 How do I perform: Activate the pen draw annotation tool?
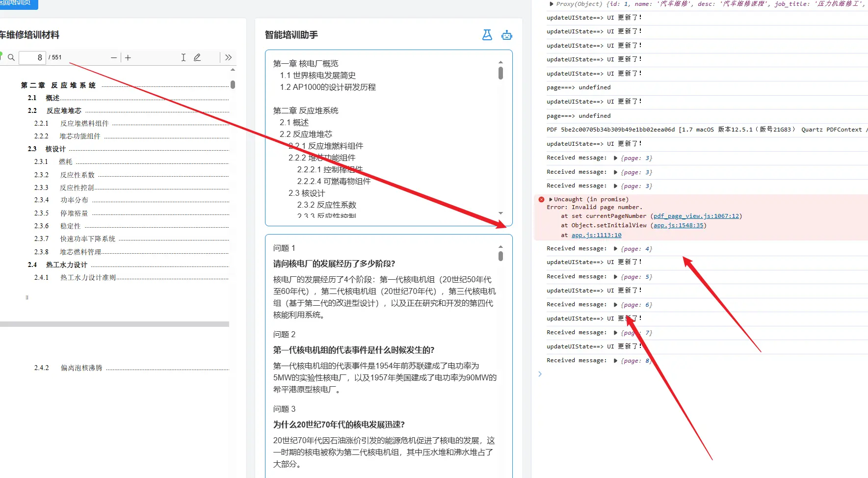[x=197, y=57]
